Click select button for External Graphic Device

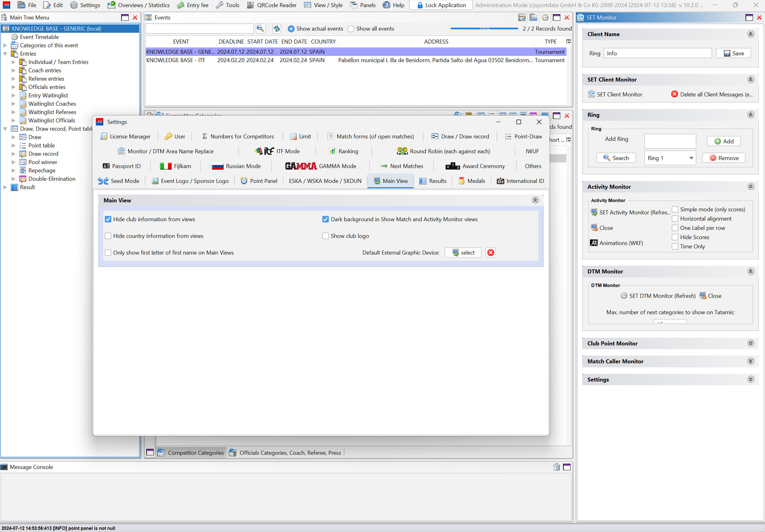[x=463, y=253]
